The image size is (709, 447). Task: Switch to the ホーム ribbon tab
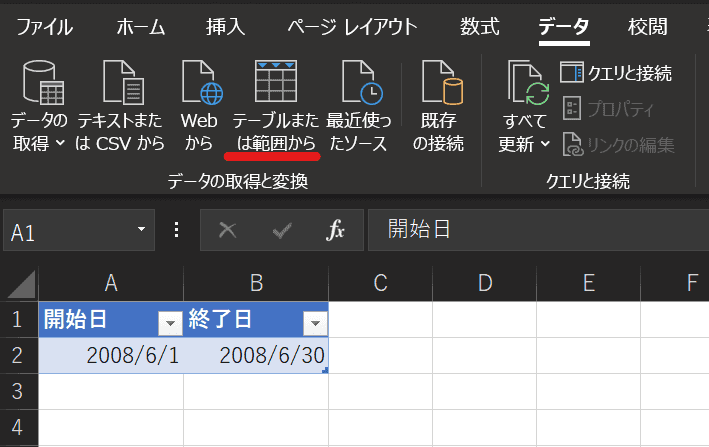pos(141,27)
